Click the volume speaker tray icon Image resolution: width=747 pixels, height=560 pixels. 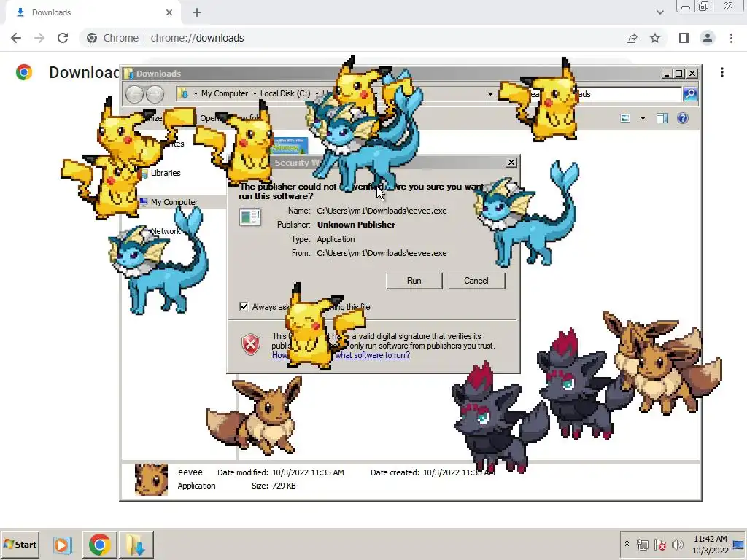tap(677, 544)
